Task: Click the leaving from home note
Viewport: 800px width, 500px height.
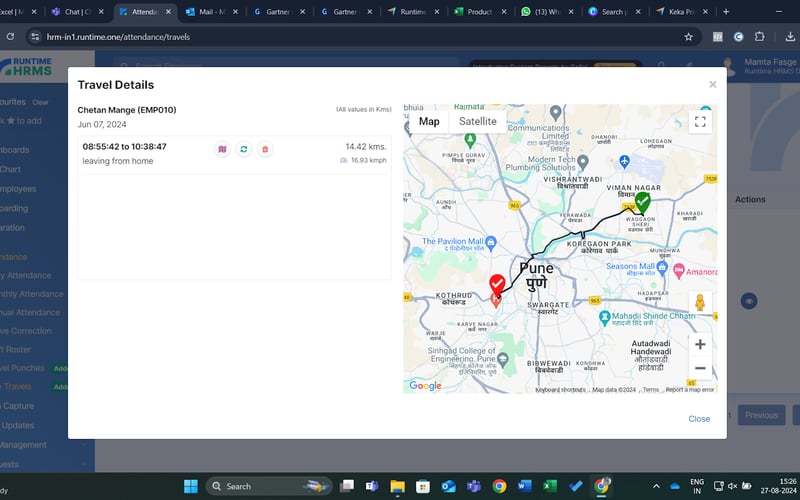Action: pyautogui.click(x=118, y=161)
